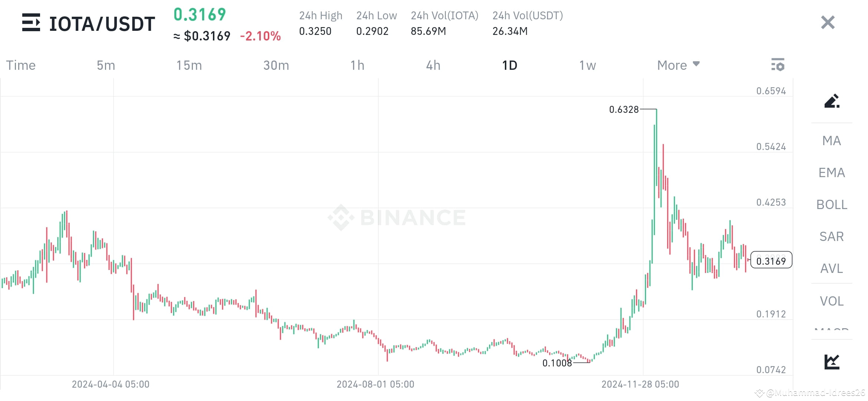Open the chart settings icon
The image size is (868, 401).
(x=778, y=65)
